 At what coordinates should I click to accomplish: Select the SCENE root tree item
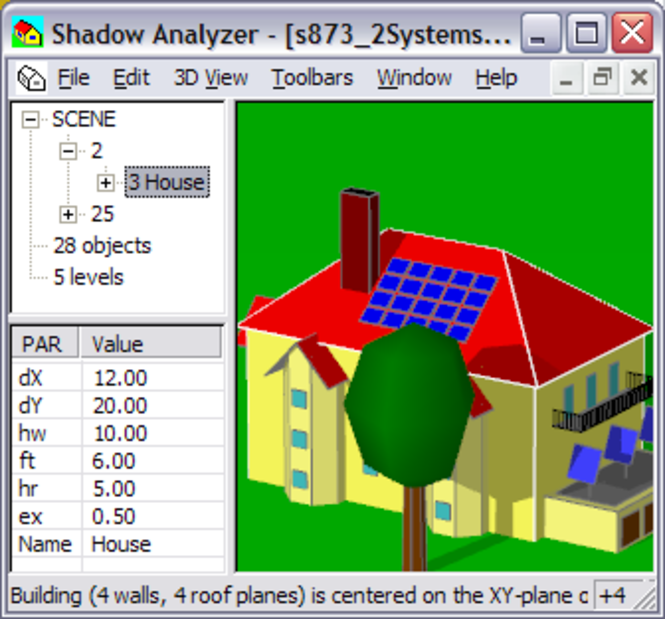pos(84,119)
